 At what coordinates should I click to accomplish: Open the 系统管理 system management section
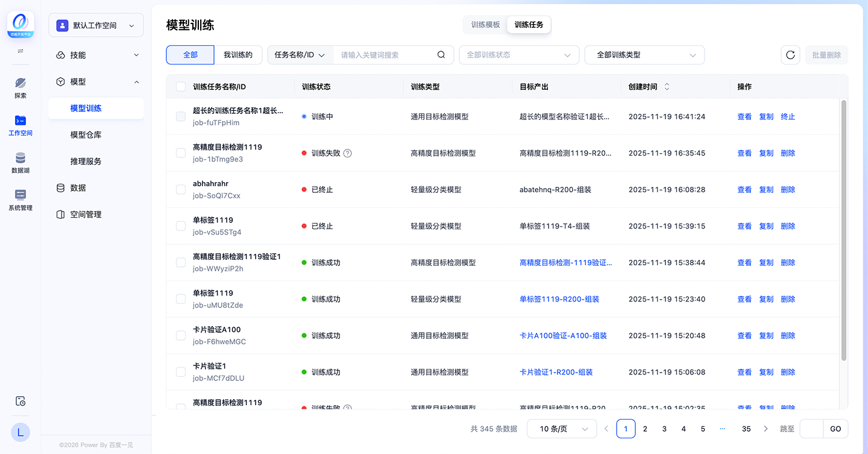click(20, 200)
